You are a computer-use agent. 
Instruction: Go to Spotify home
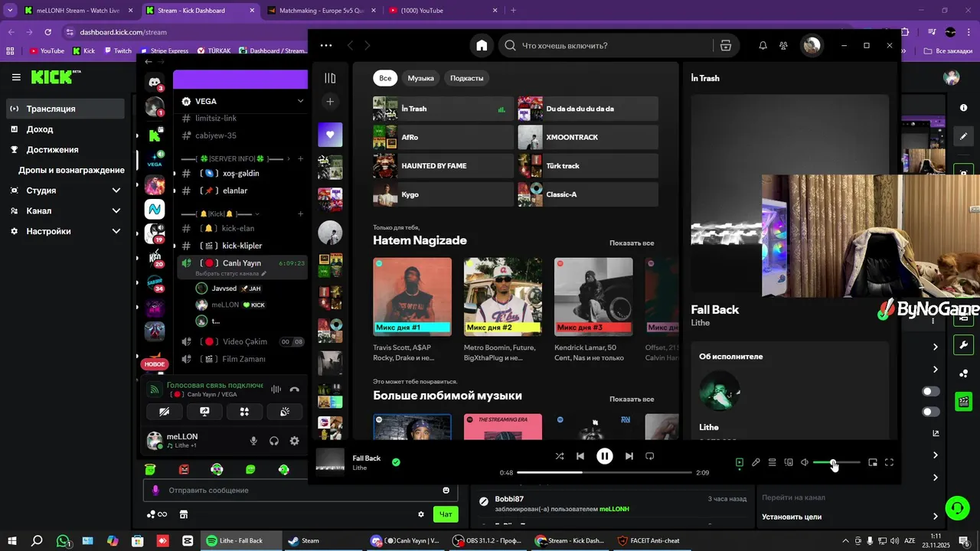(x=482, y=45)
